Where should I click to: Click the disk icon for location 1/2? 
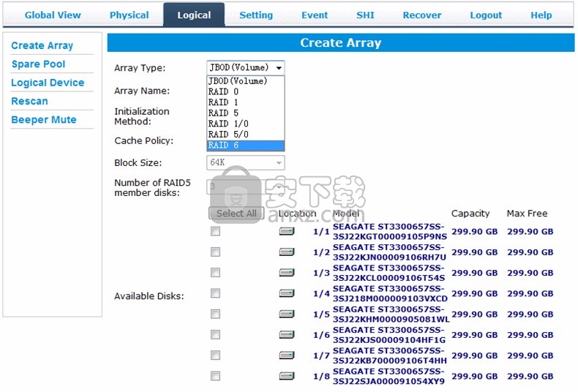coord(286,252)
